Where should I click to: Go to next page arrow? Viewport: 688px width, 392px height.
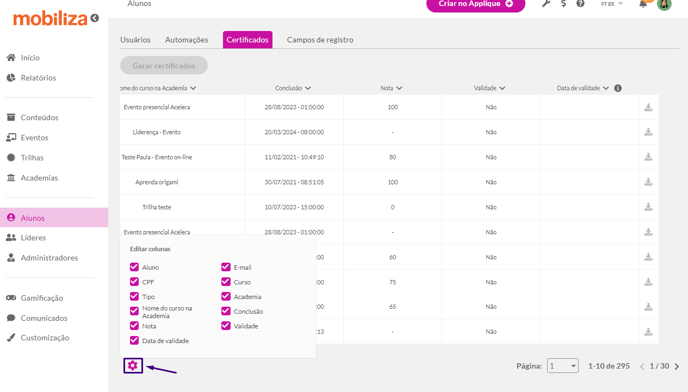click(677, 366)
